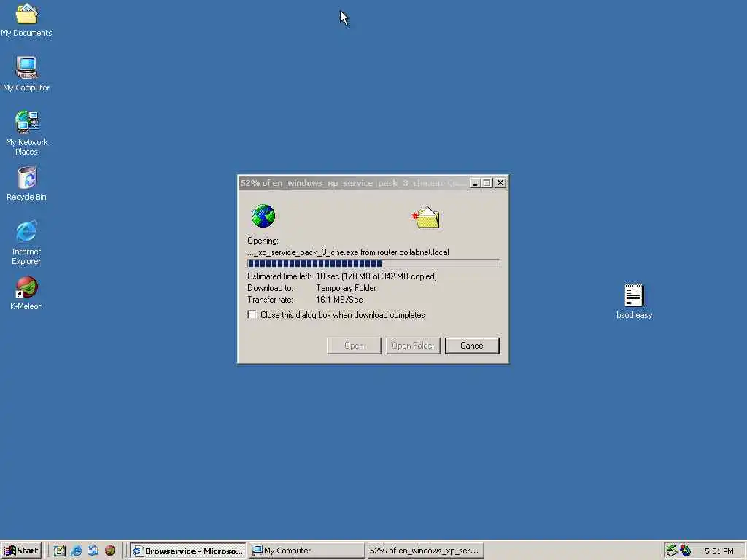The width and height of the screenshot is (747, 560).
Task: Switch to the 52% download taskbar button
Action: click(425, 551)
